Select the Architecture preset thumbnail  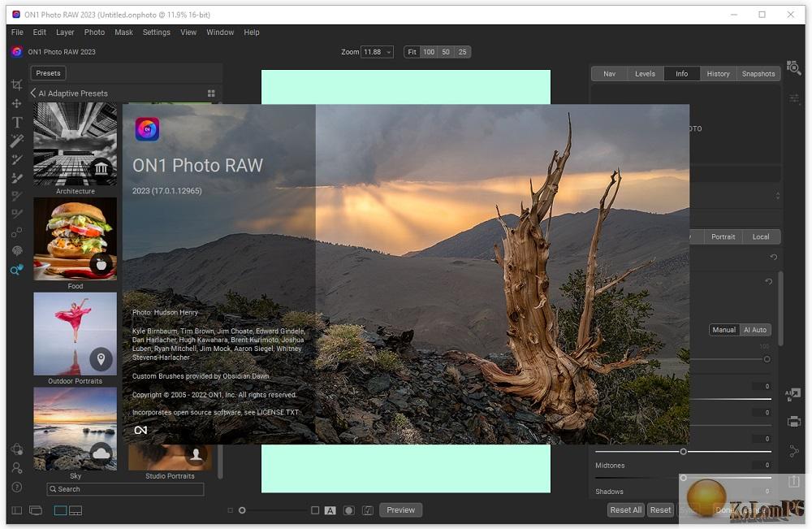[75, 144]
